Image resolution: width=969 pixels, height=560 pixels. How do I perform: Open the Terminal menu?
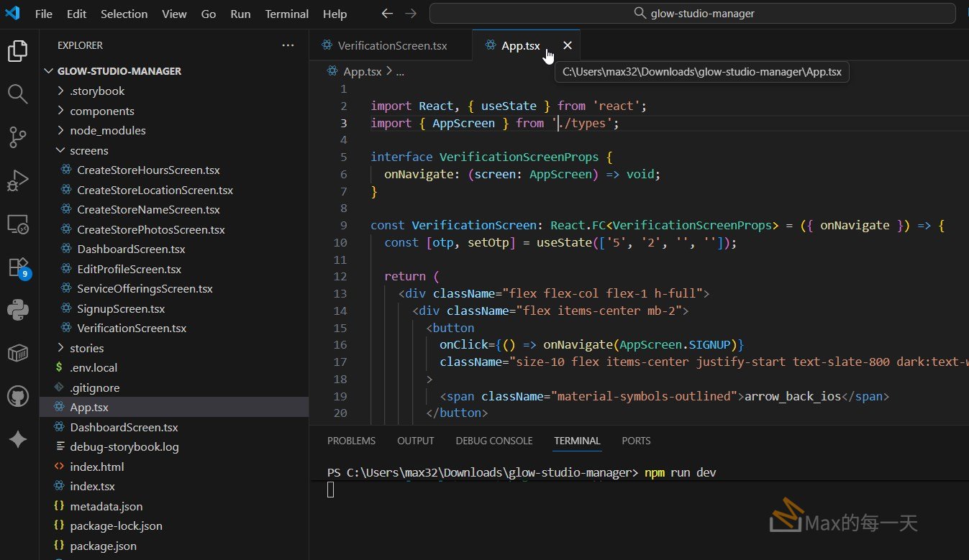286,14
